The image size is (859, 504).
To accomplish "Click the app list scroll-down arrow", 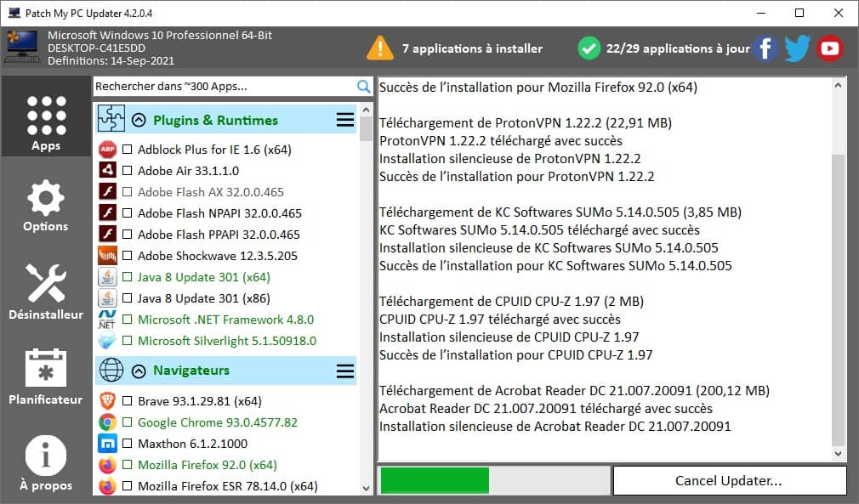I will pos(366,488).
